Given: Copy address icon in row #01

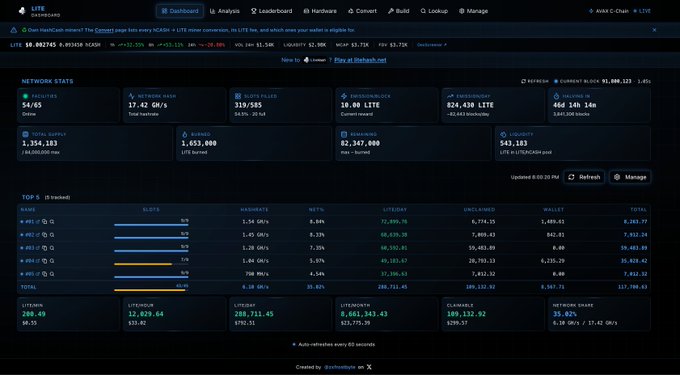Looking at the screenshot, I should (x=45, y=222).
